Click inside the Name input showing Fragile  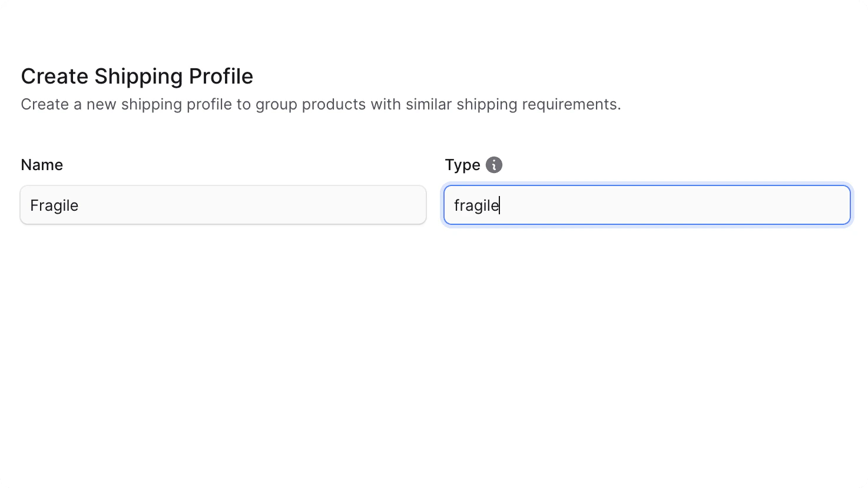pos(223,205)
